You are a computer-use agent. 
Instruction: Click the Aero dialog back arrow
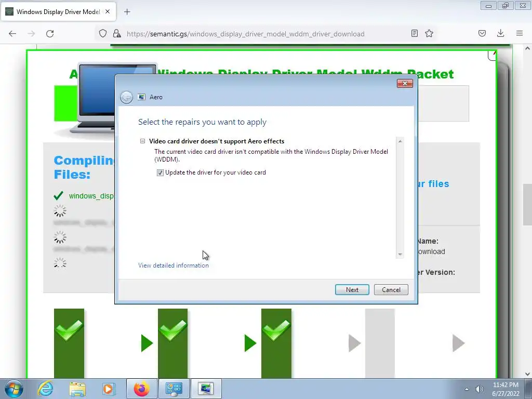pos(127,97)
